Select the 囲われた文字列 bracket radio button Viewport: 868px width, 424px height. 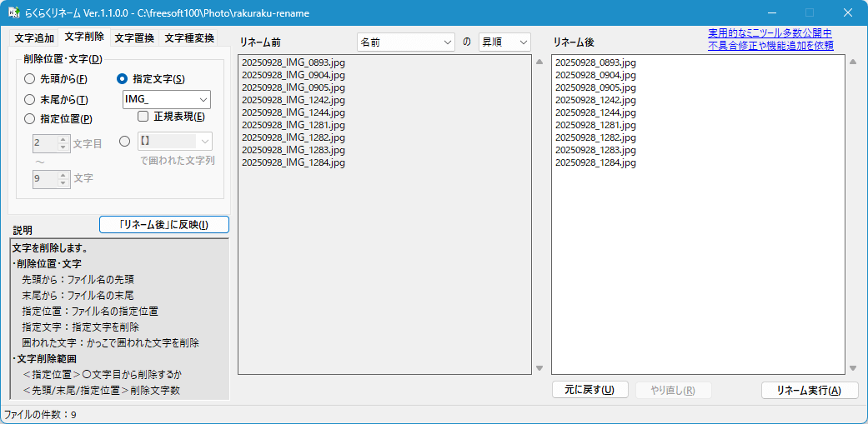[125, 142]
